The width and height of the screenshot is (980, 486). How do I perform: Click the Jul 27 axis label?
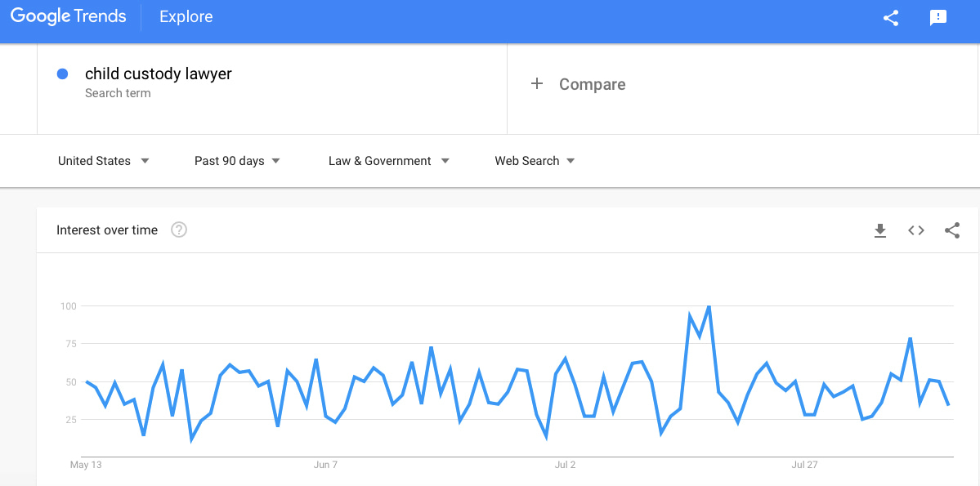804,465
